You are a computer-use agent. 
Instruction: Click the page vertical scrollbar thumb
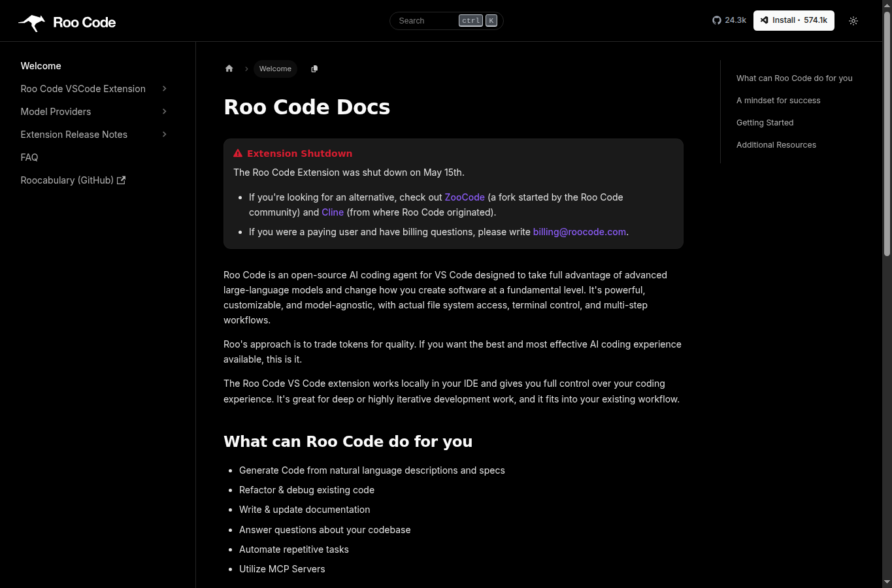pos(887,134)
